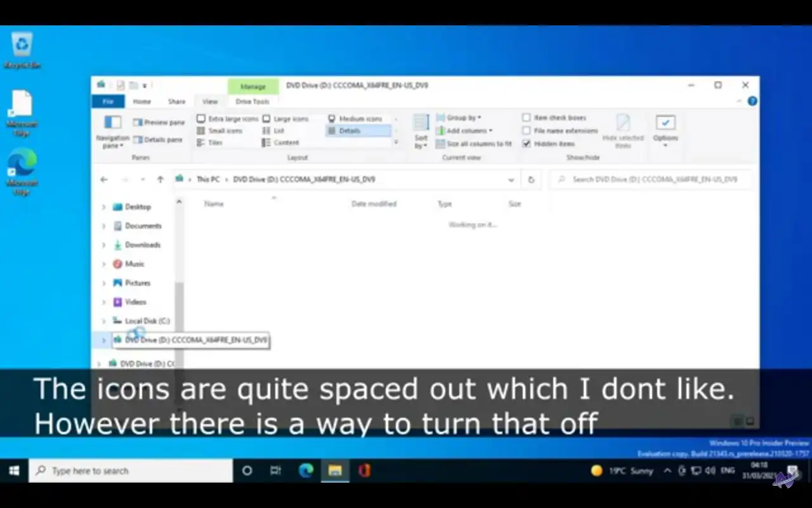Switch to the View ribbon tab
The image size is (812, 508).
pyautogui.click(x=210, y=102)
